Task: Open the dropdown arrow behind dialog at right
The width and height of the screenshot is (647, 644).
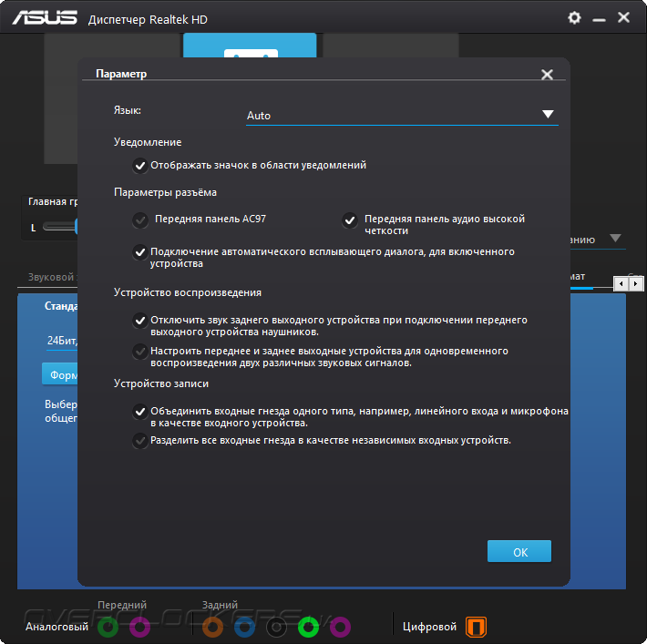Action: coord(615,238)
